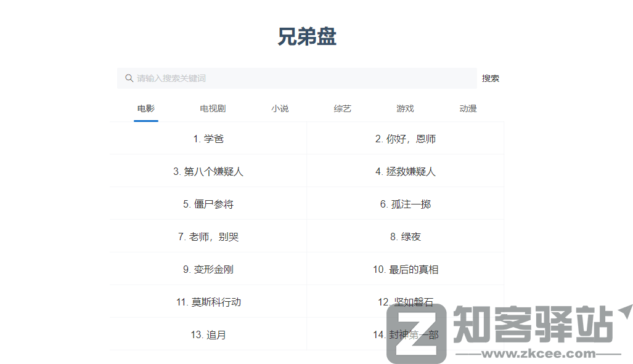Open the movie 你好，恩师

coord(405,139)
